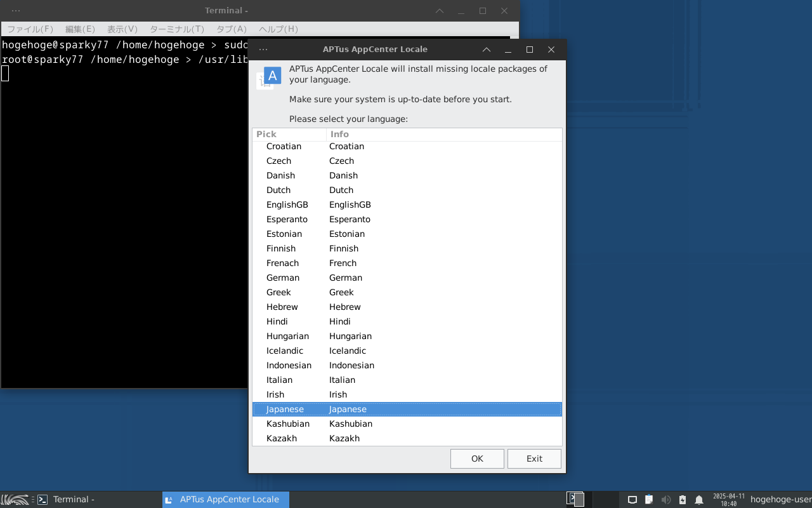Select the Icelandic language row
The height and width of the screenshot is (508, 812).
tap(407, 351)
